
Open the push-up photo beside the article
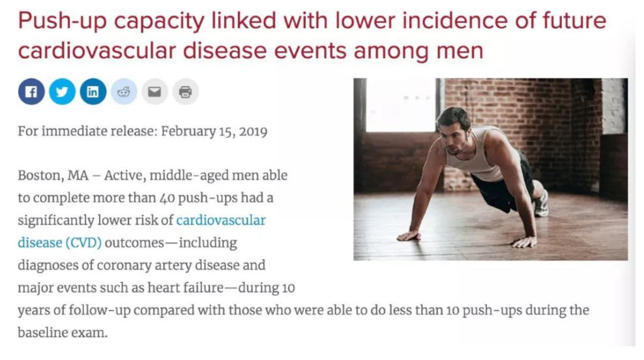click(490, 169)
